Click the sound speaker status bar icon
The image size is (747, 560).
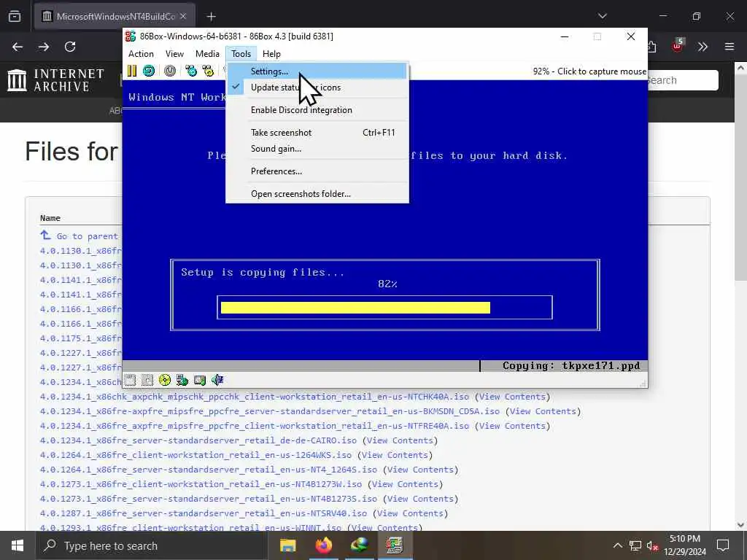(217, 380)
